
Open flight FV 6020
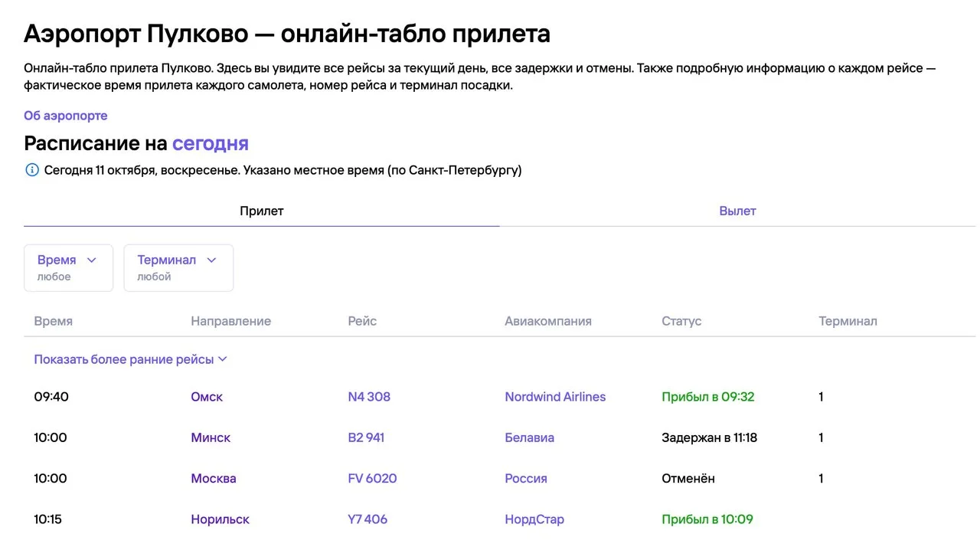[x=372, y=478]
